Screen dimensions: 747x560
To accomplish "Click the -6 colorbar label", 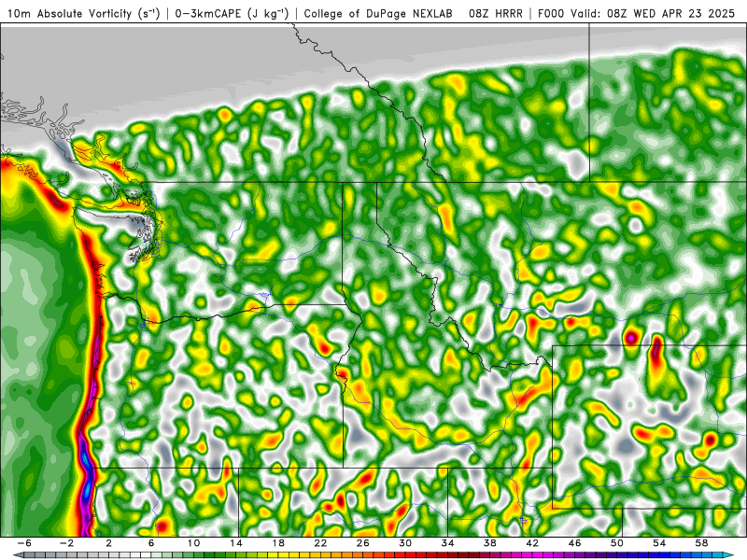I will (24, 543).
